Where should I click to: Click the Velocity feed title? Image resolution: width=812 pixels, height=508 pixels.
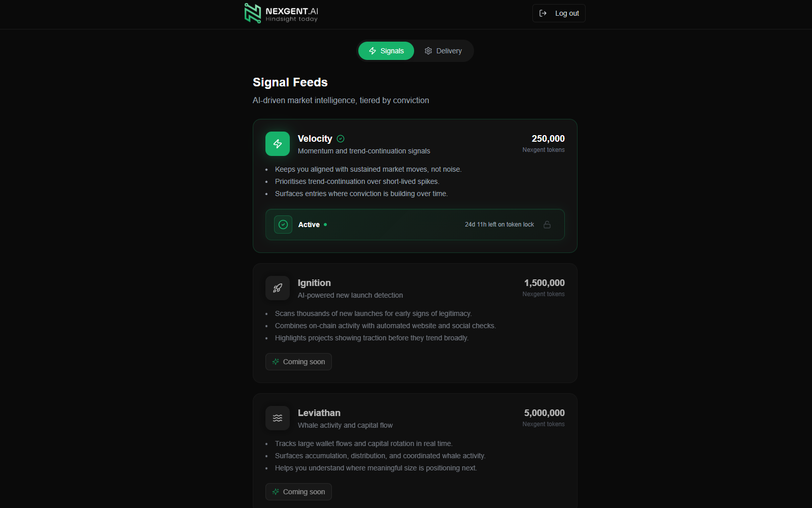[315, 139]
